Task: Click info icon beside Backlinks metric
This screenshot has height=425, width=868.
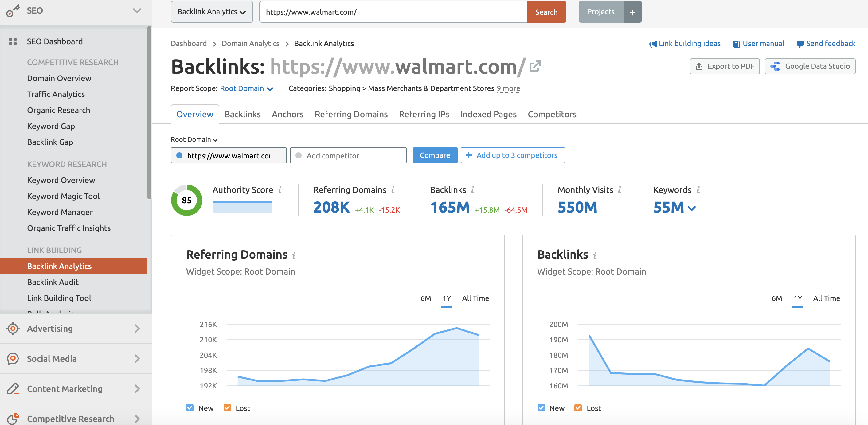Action: point(472,190)
